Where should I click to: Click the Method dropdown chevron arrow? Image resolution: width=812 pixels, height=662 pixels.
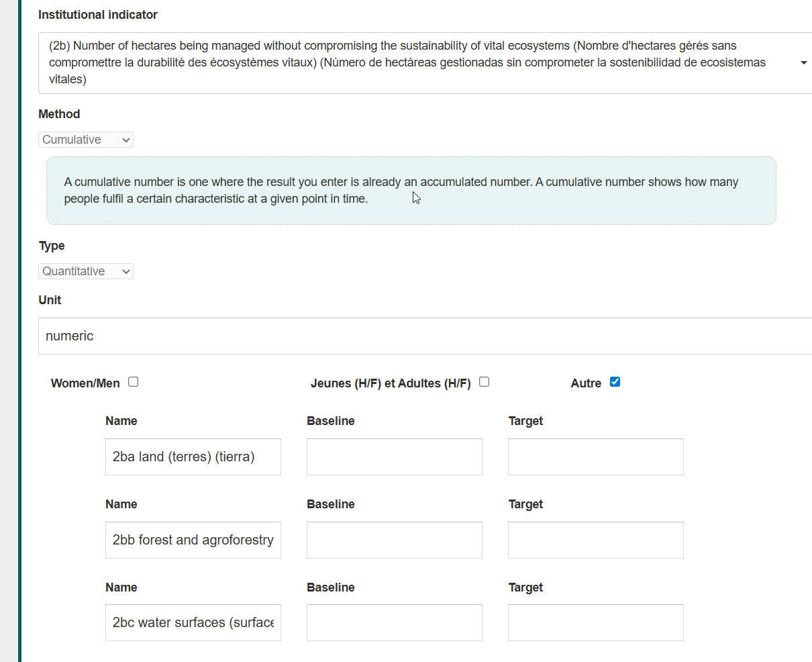125,140
